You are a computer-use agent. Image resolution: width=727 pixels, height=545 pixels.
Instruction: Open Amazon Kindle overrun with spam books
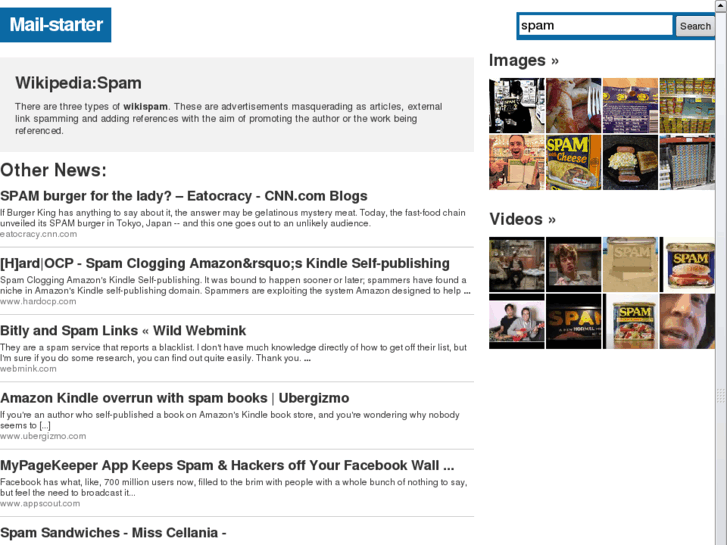[175, 398]
